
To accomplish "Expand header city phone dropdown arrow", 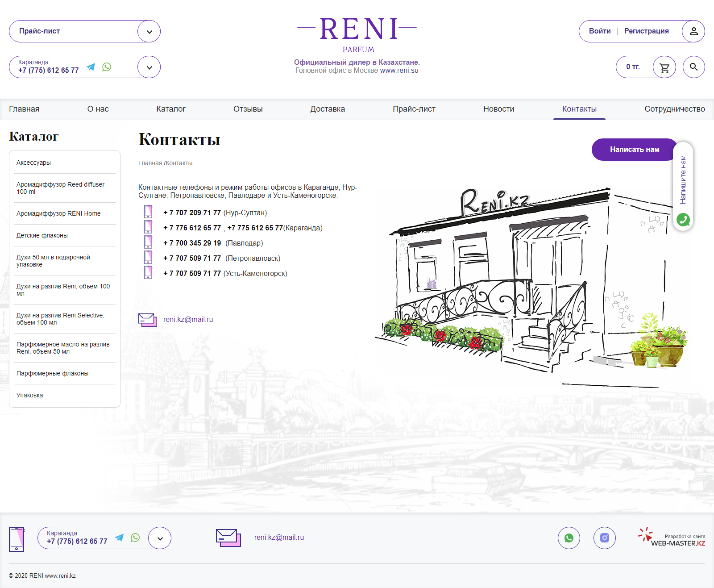I will 149,67.
